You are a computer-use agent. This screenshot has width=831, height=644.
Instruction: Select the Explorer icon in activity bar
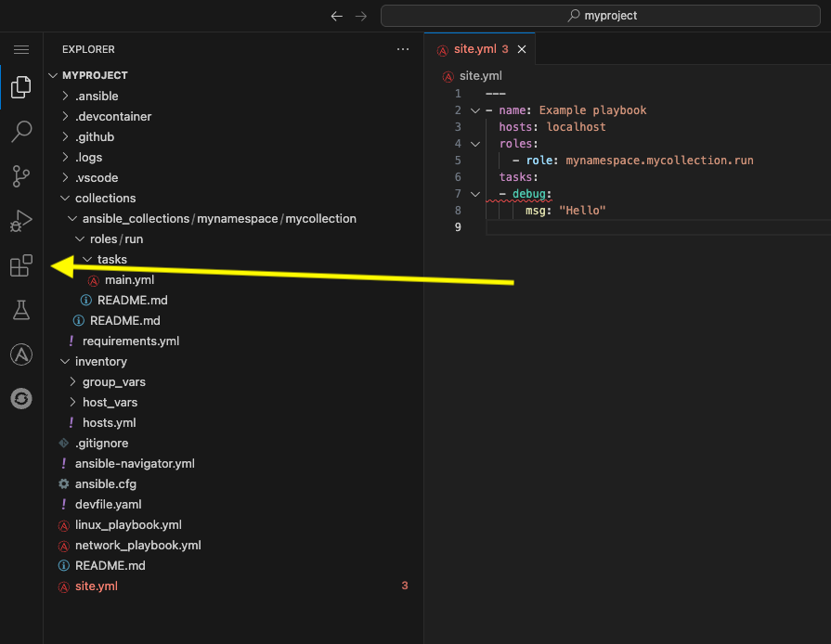pos(20,87)
